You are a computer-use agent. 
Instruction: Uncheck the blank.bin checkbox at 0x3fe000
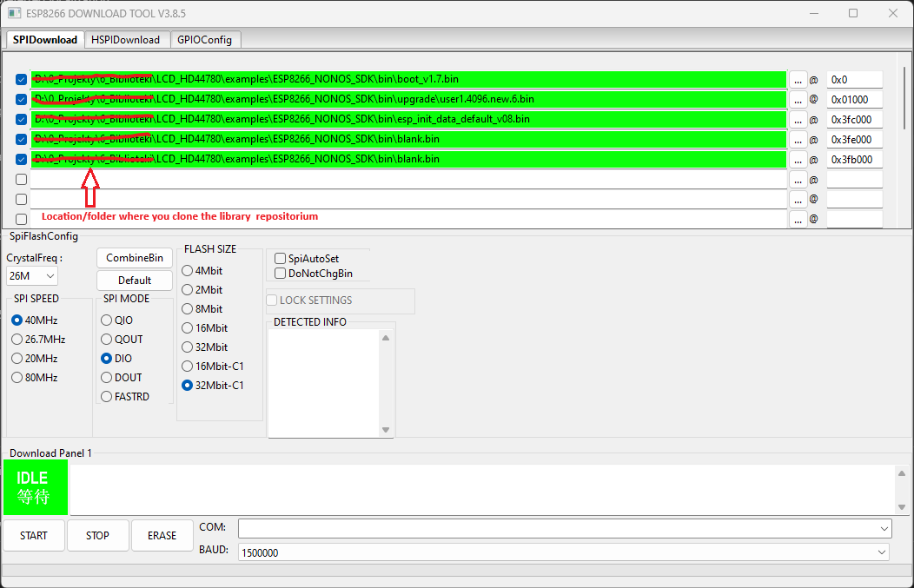click(x=22, y=139)
